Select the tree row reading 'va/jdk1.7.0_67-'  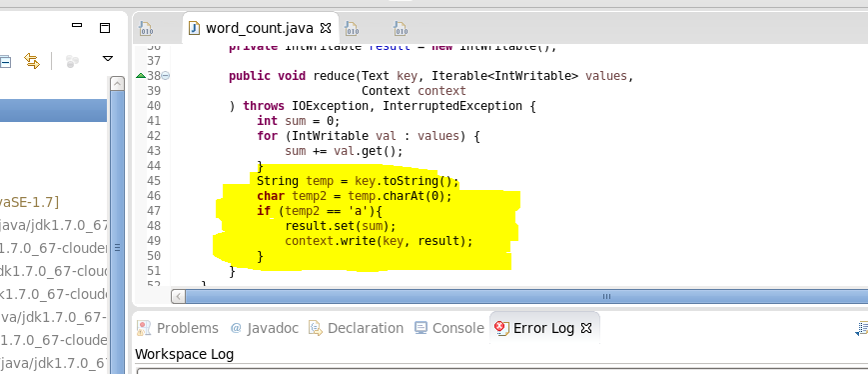point(53,317)
